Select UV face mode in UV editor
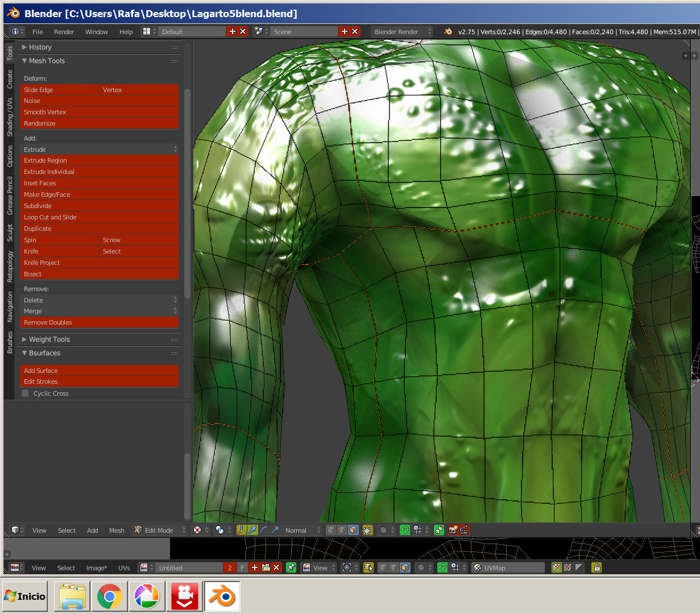 point(405,567)
